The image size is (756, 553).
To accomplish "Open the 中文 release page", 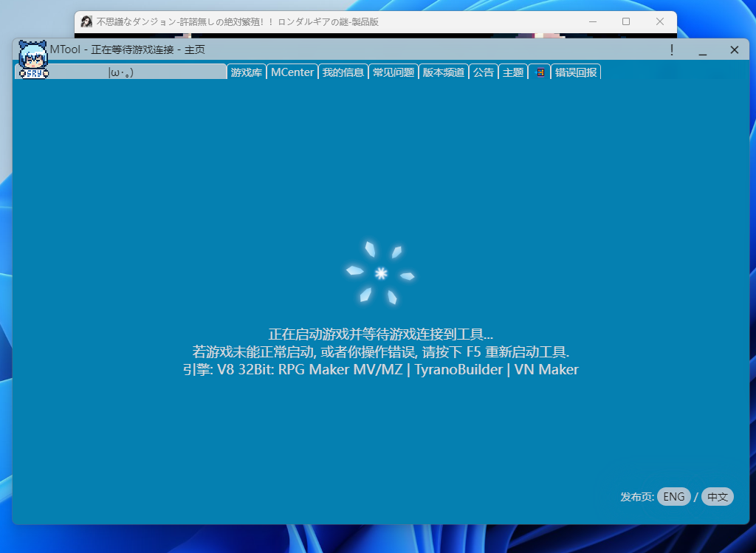I will [x=717, y=497].
